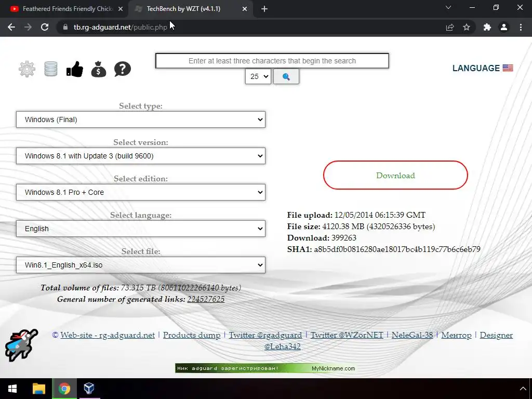The image size is (532, 399).
Task: Open the Products dump link
Action: [192, 335]
